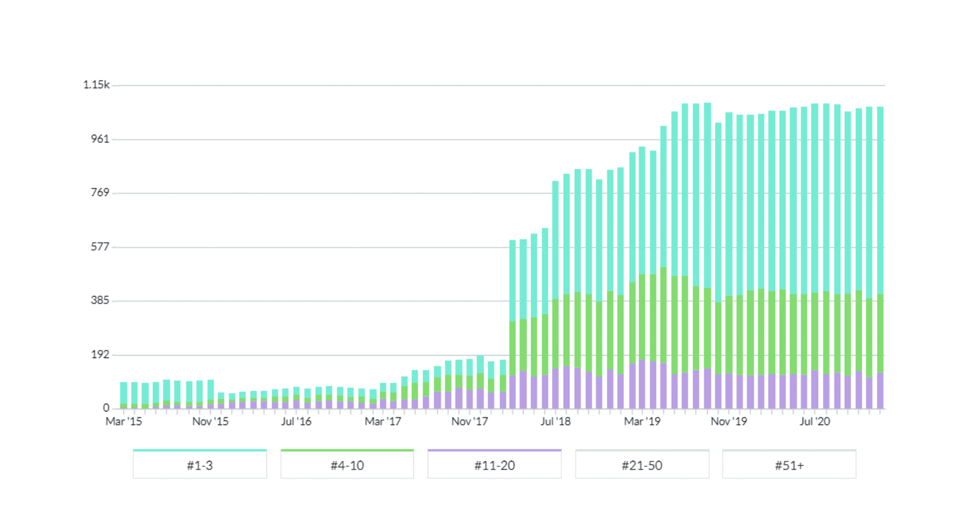Screen dimensions: 980x528
Task: Click the 1.15k y-axis label
Action: pos(96,85)
